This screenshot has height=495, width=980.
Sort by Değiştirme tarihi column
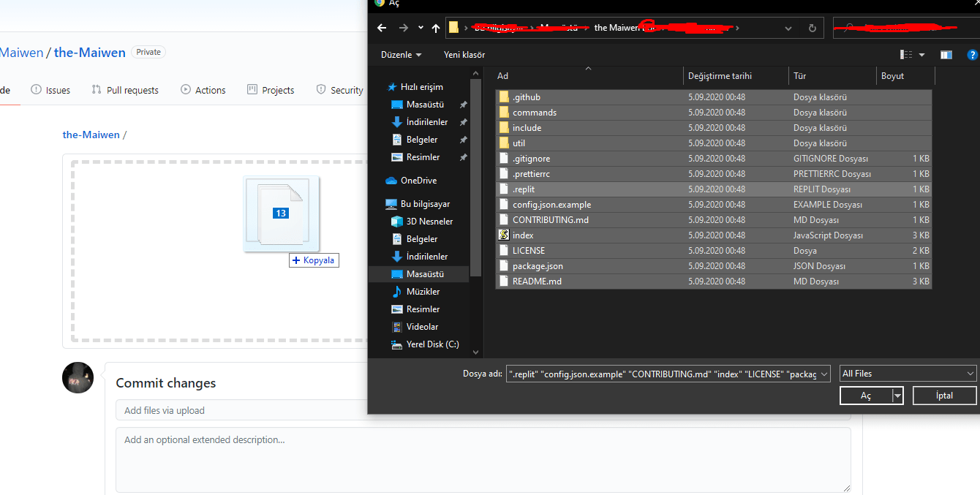[x=737, y=76]
